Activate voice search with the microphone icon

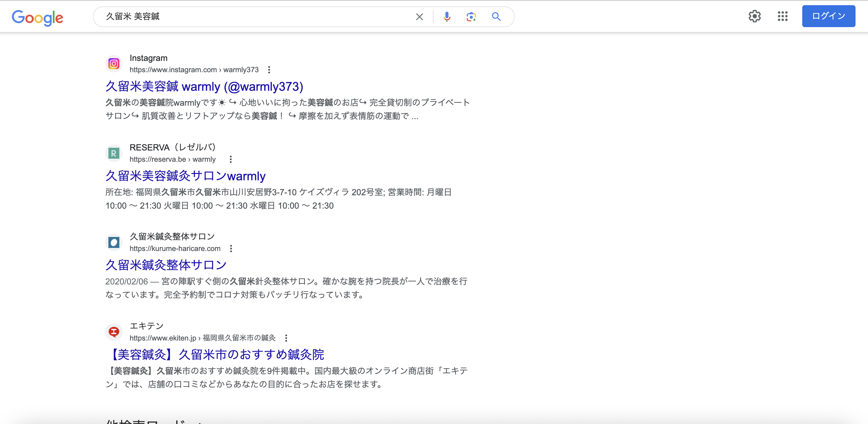pos(446,16)
